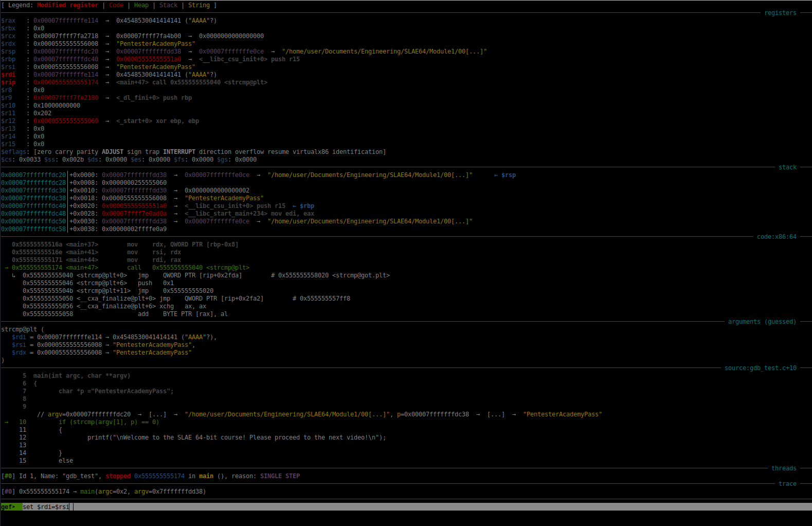Screen dimensions: 812x526
Task: Click the 'threads' section title
Action: pos(784,468)
